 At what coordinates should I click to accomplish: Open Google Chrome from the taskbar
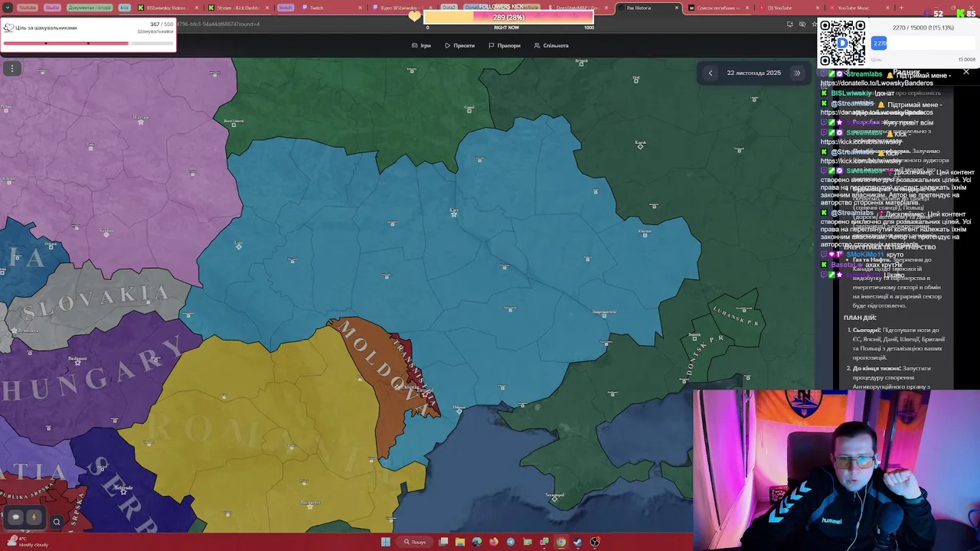point(561,542)
